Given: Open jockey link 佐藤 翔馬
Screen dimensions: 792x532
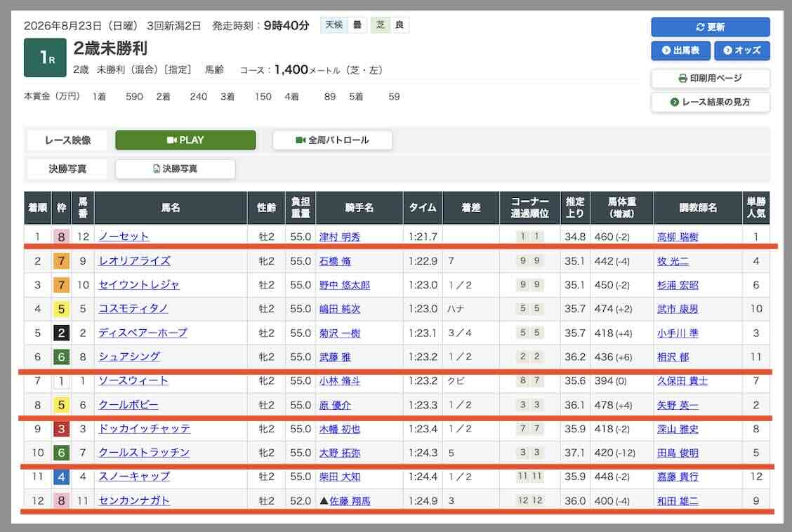Looking at the screenshot, I should click(x=350, y=500).
